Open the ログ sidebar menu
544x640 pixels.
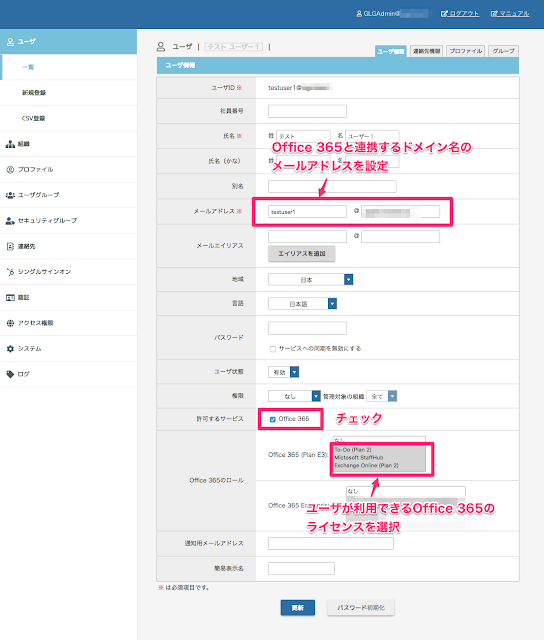pyautogui.click(x=69, y=374)
